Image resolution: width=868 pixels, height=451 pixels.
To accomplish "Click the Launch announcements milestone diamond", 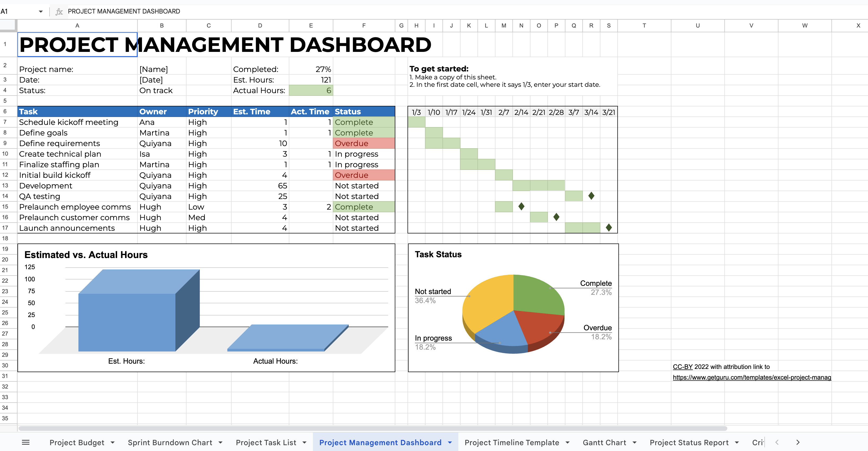I will coord(609,228).
